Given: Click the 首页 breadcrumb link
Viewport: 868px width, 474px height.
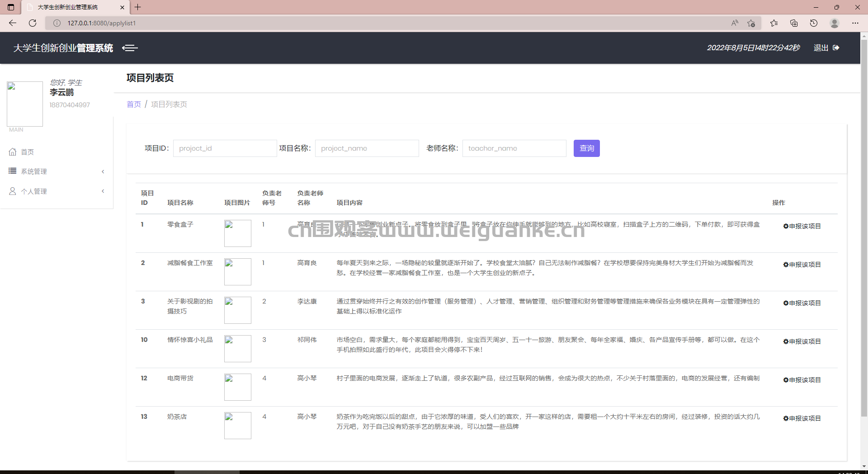Looking at the screenshot, I should tap(134, 104).
